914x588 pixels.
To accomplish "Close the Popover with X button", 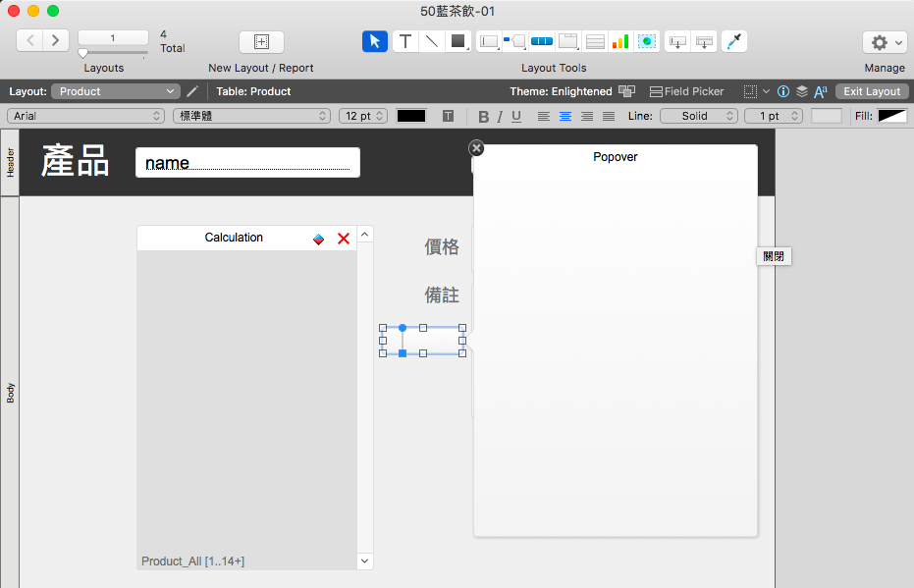I will point(476,148).
